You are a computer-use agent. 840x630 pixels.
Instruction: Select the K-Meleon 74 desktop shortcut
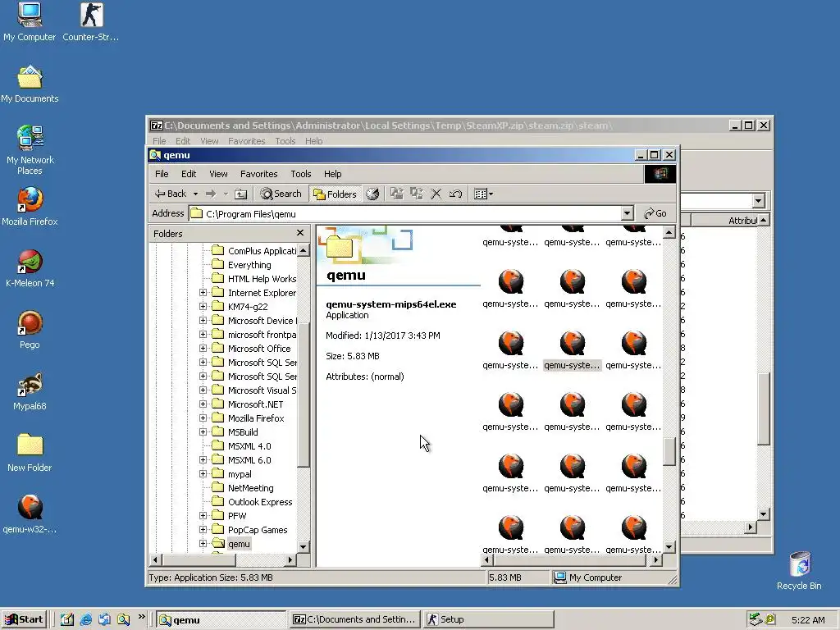[x=30, y=268]
